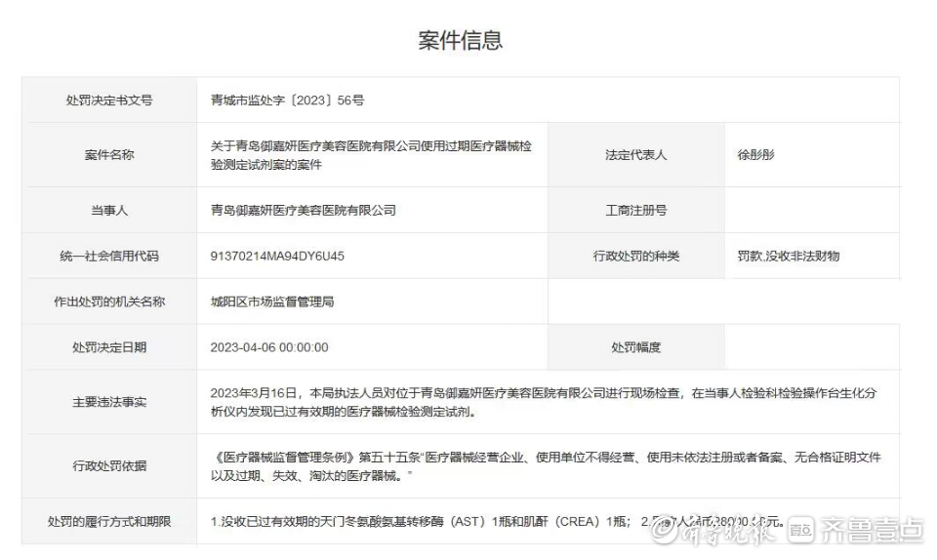Click decision date 2023-04-06 00:00:00

(x=269, y=347)
